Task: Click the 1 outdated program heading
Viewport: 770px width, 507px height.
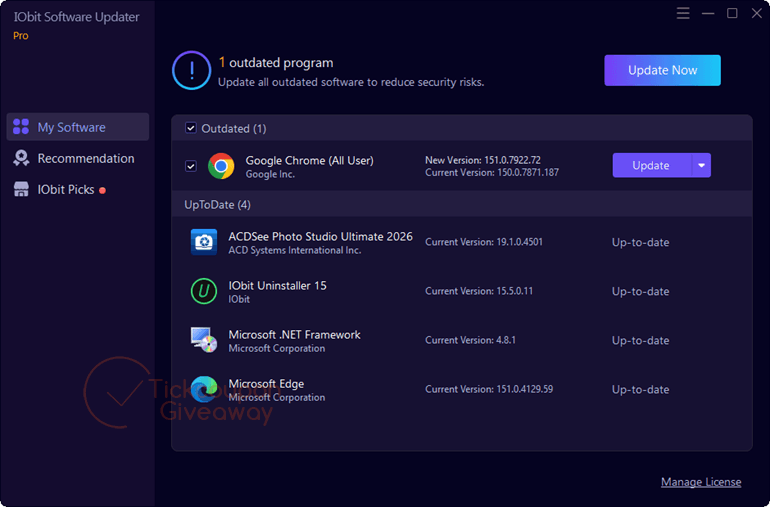Action: [276, 62]
